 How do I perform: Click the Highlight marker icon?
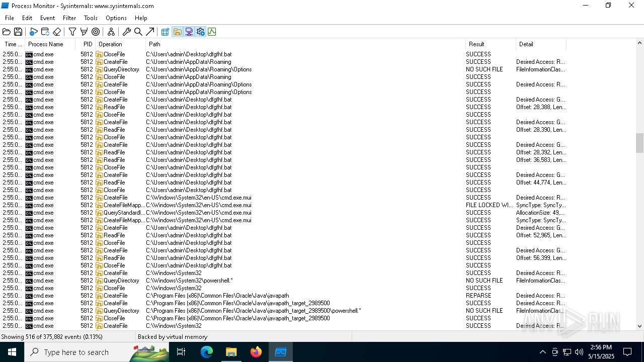84,32
